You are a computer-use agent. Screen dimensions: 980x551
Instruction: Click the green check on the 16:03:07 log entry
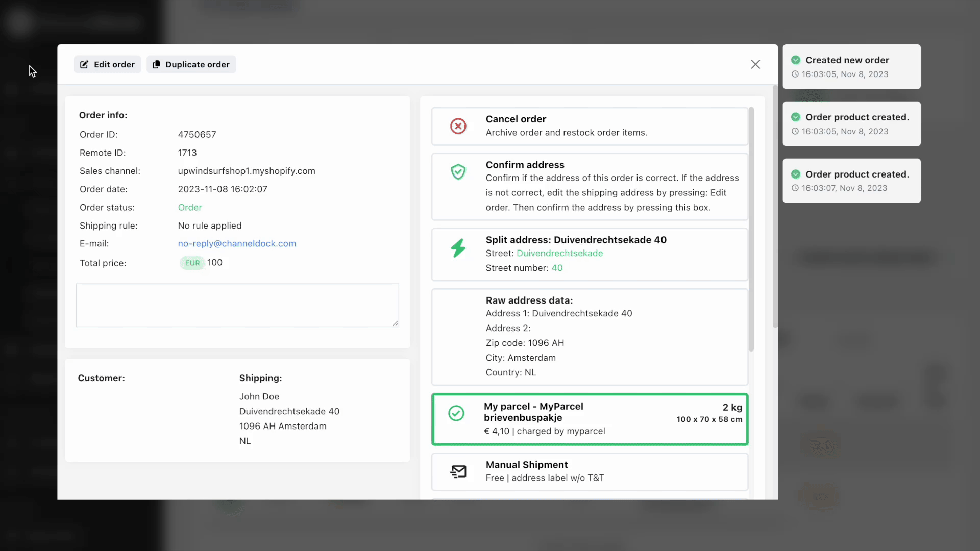(795, 174)
